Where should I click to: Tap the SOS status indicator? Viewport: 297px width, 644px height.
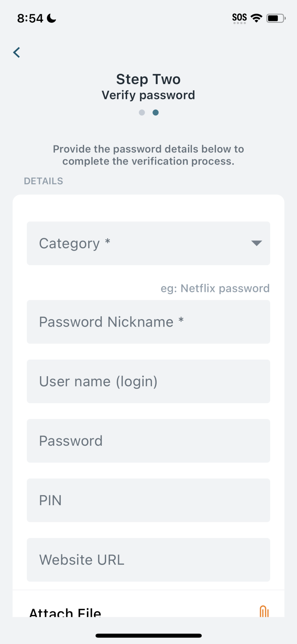click(x=239, y=18)
